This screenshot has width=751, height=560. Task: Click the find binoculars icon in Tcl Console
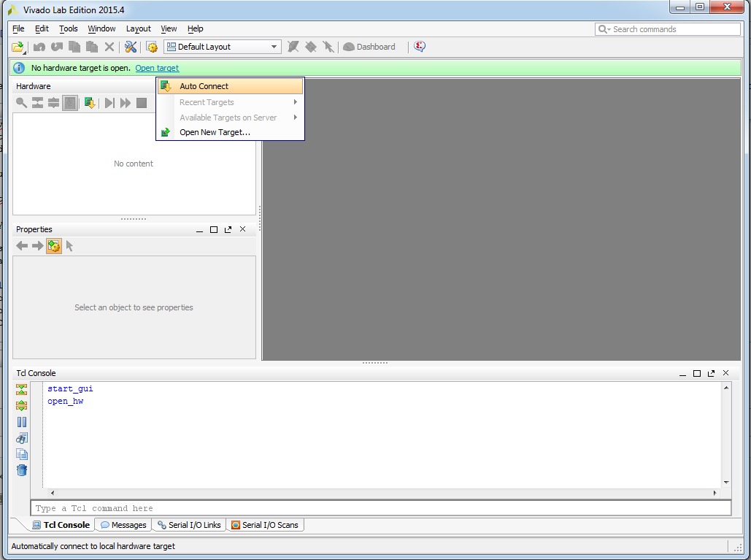(x=22, y=438)
